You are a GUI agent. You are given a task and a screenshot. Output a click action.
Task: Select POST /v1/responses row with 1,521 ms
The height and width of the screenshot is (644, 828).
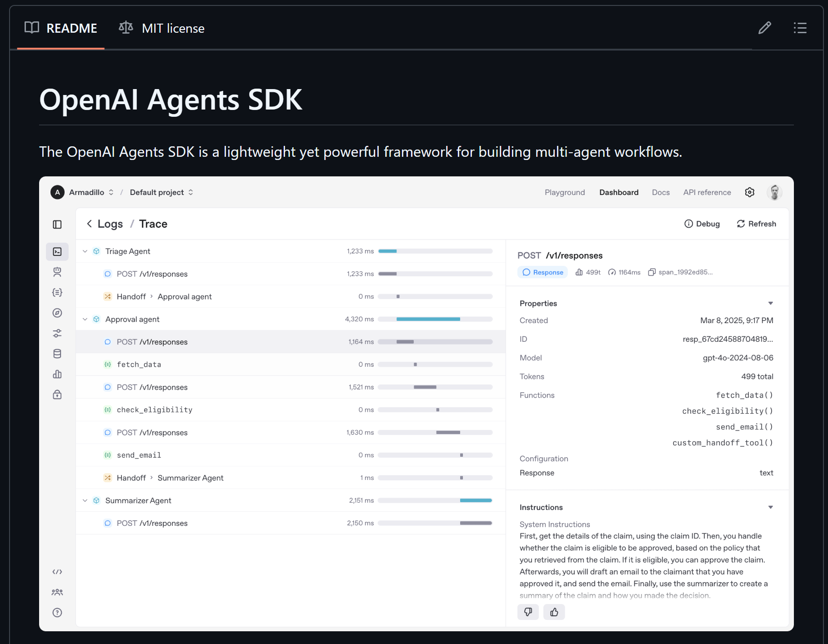click(x=291, y=387)
